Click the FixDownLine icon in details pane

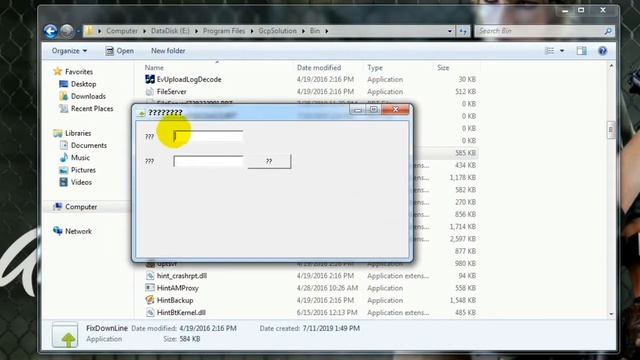[65, 335]
